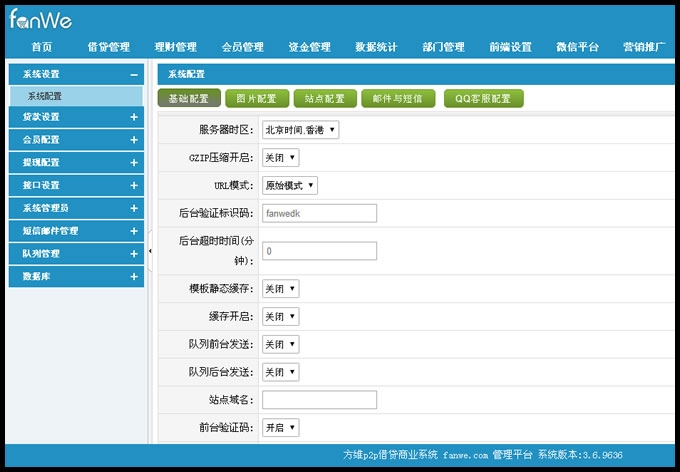Screen dimensions: 680x472
Task: Open 首页 in the top navigation
Action: click(x=42, y=47)
